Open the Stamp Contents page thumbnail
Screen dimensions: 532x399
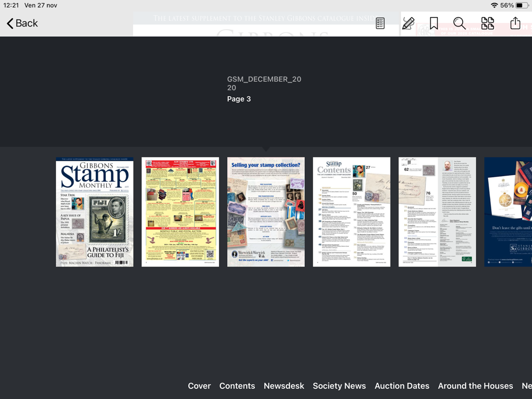pos(352,212)
